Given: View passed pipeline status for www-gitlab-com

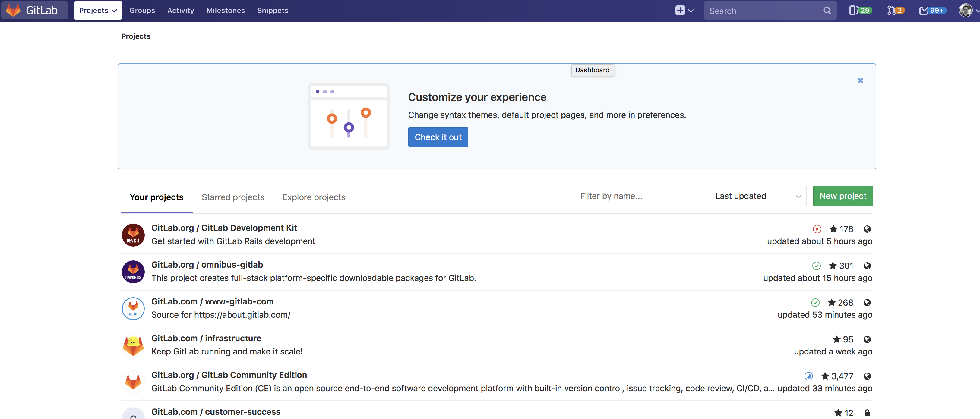Looking at the screenshot, I should (815, 303).
